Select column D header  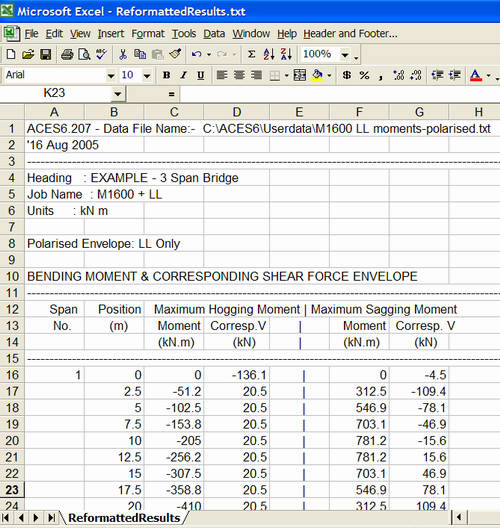[x=237, y=112]
